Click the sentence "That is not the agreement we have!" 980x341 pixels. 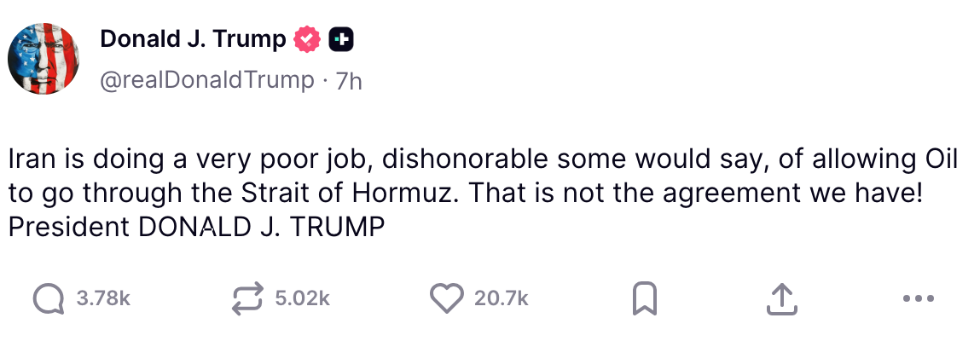(x=697, y=194)
